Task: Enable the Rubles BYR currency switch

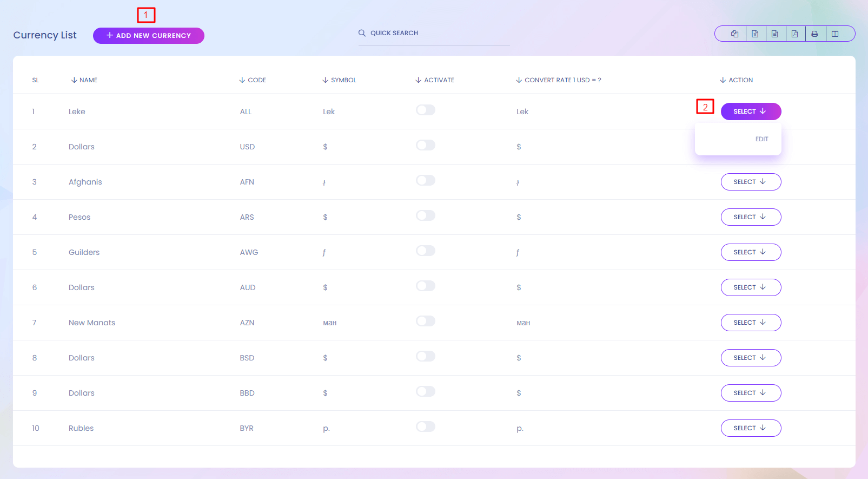Action: coord(426,427)
